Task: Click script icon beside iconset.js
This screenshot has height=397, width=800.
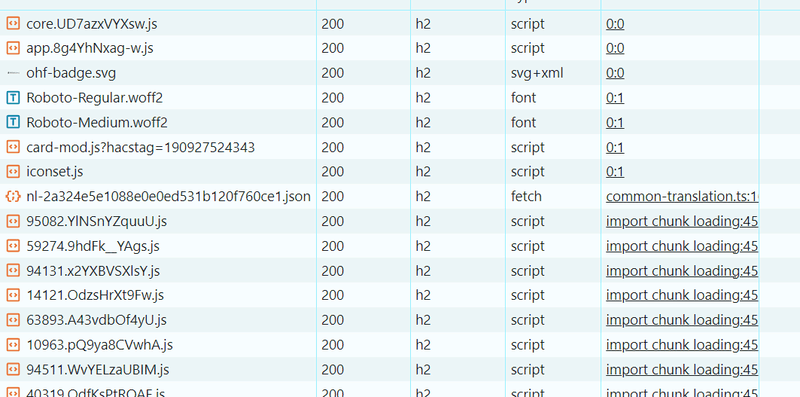Action: pyautogui.click(x=13, y=171)
